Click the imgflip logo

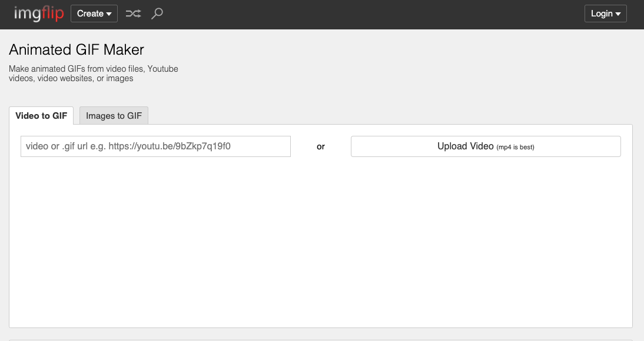(38, 14)
